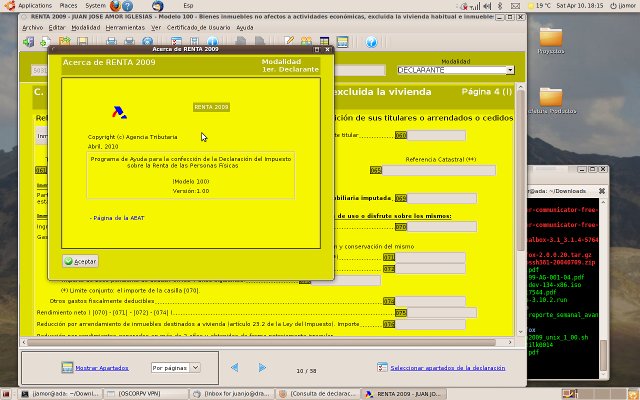
Task: Click the weather 19 °C panel applet
Action: (x=539, y=6)
